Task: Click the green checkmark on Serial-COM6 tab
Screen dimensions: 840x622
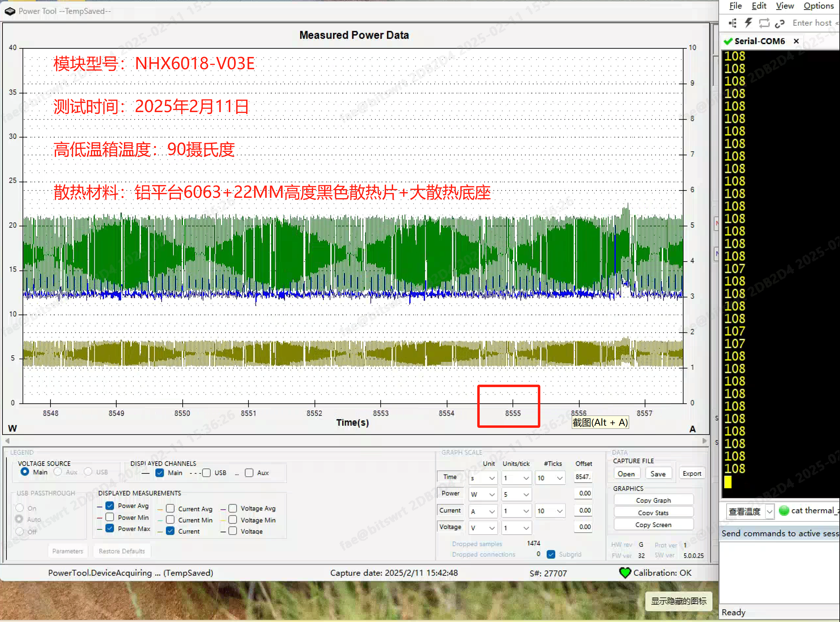Action: click(728, 41)
